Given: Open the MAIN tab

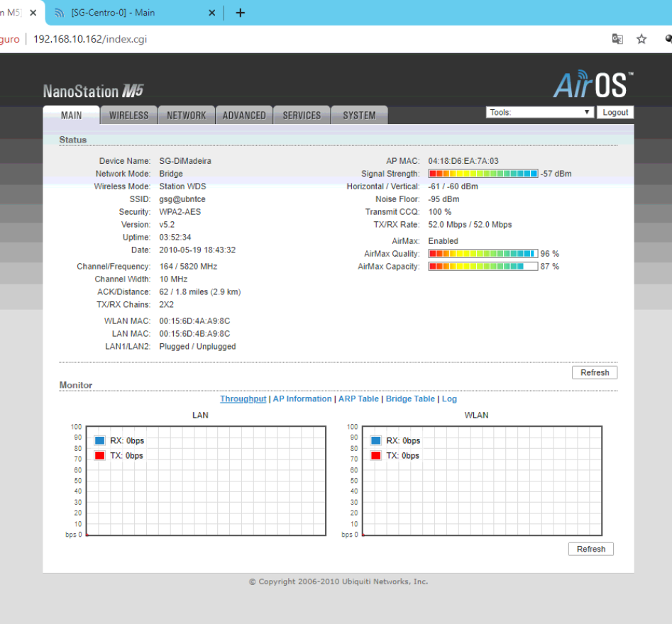Looking at the screenshot, I should tap(71, 115).
